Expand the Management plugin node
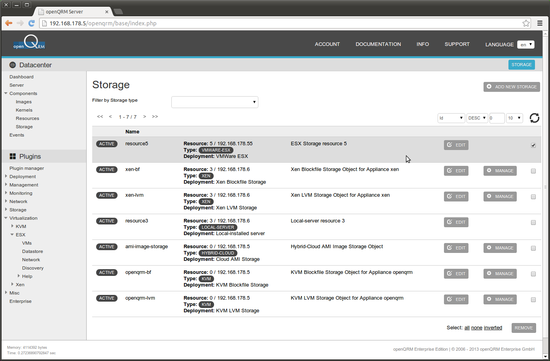Image resolution: width=550 pixels, height=361 pixels. 6,185
